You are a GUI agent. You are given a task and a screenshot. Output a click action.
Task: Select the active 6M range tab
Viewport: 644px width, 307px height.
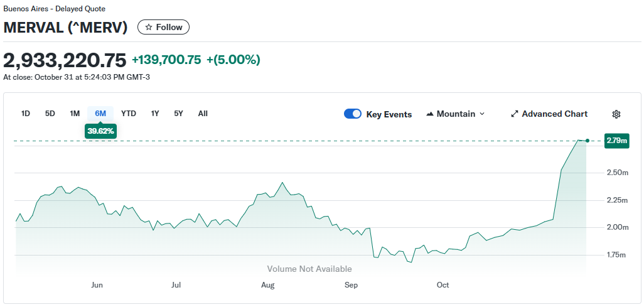[x=100, y=114]
